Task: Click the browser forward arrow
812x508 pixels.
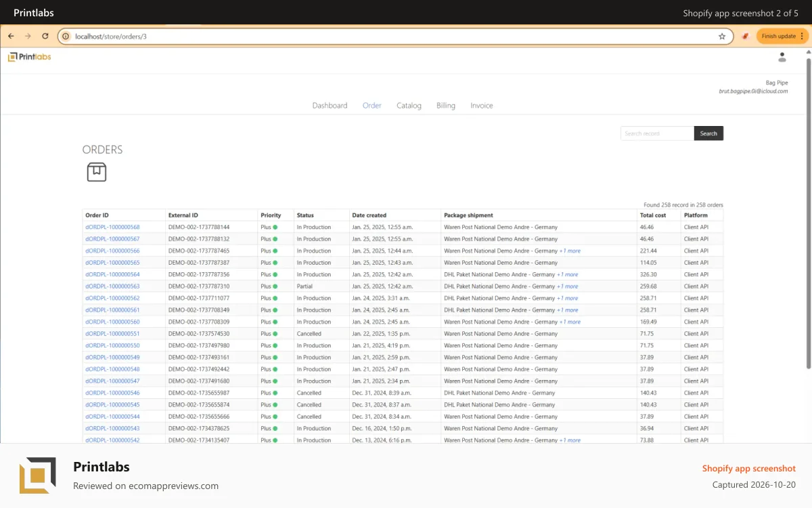Action: pos(28,36)
